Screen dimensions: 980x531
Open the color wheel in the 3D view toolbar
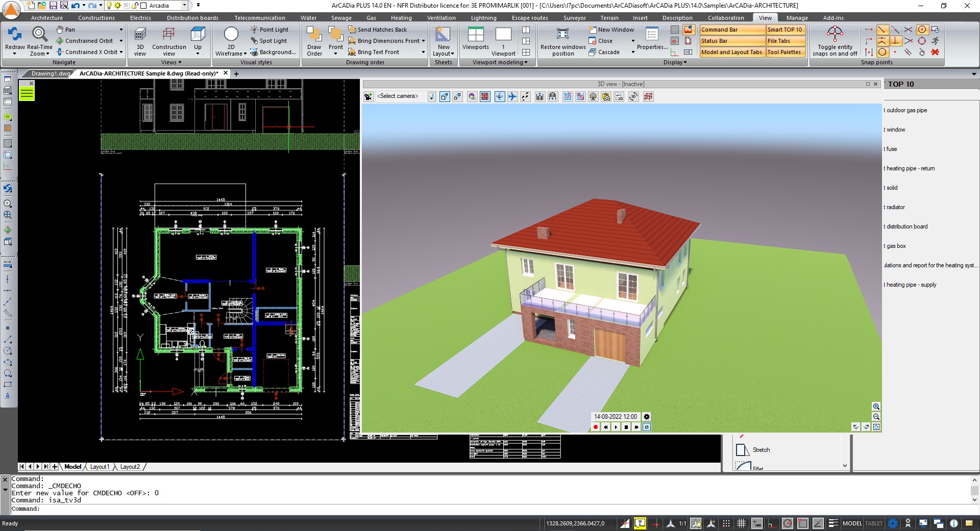click(x=473, y=96)
